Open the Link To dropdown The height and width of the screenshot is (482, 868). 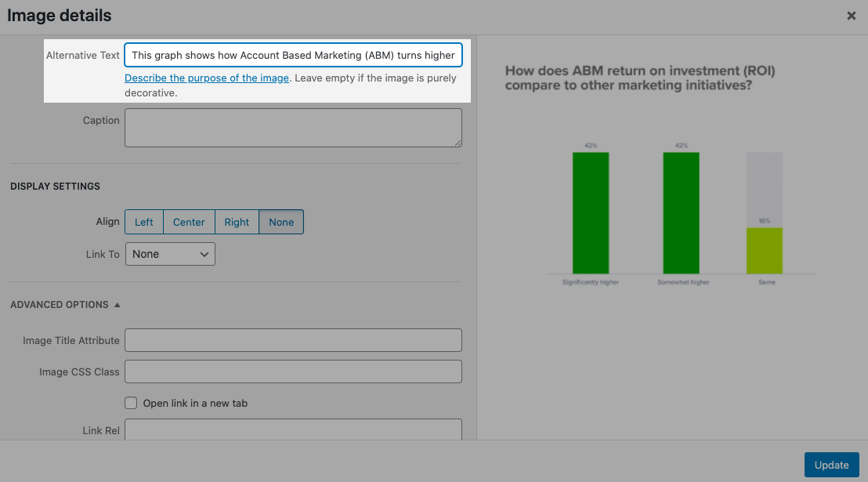(x=170, y=254)
